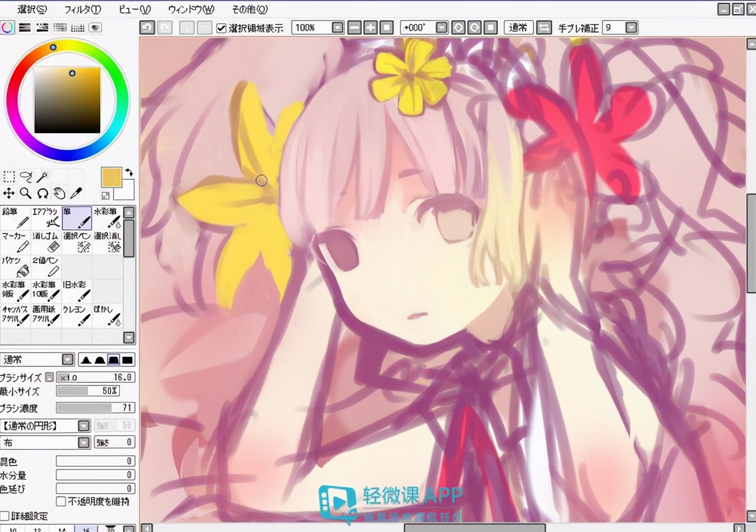Open the +000° rotation angle dropdown
756x532 pixels.
[442, 27]
